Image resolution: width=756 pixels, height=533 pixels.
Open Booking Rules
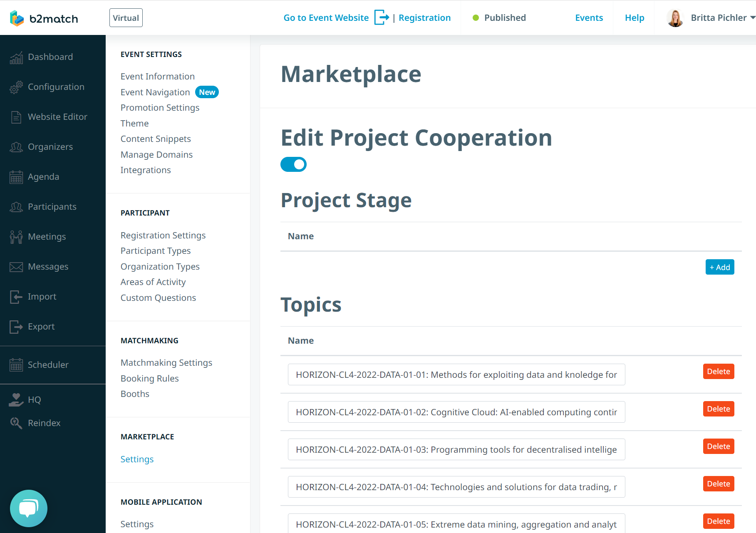point(150,379)
